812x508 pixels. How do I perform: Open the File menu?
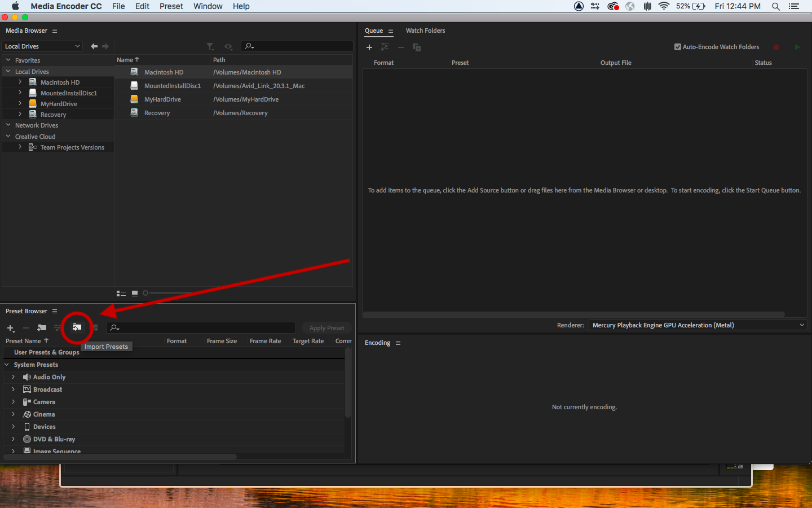point(118,6)
